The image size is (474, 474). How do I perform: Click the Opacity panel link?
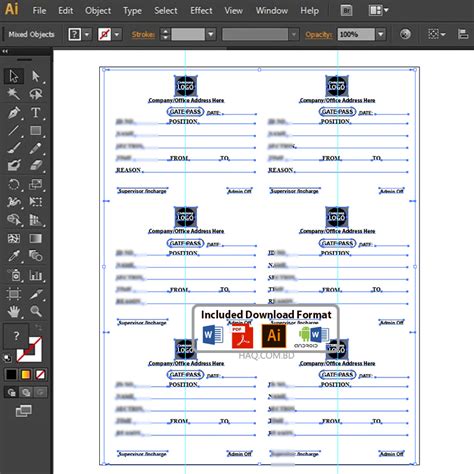pyautogui.click(x=319, y=34)
